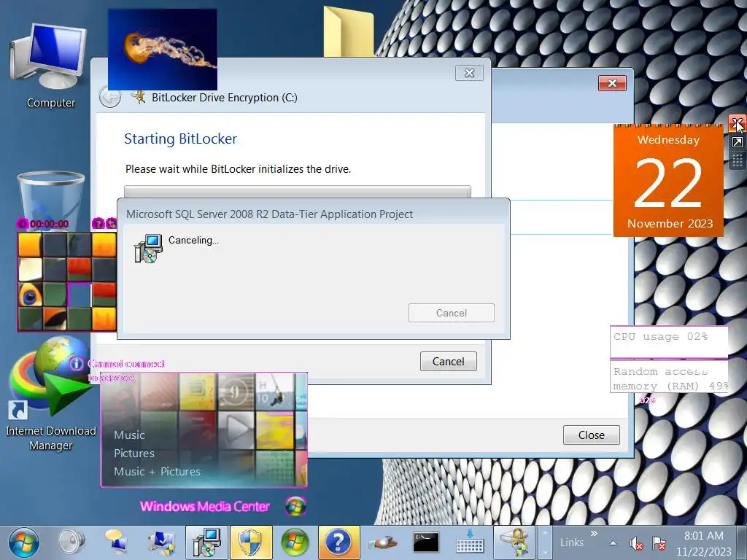The height and width of the screenshot is (560, 747).
Task: Click the empty slot in the puzzle
Action: click(x=79, y=295)
